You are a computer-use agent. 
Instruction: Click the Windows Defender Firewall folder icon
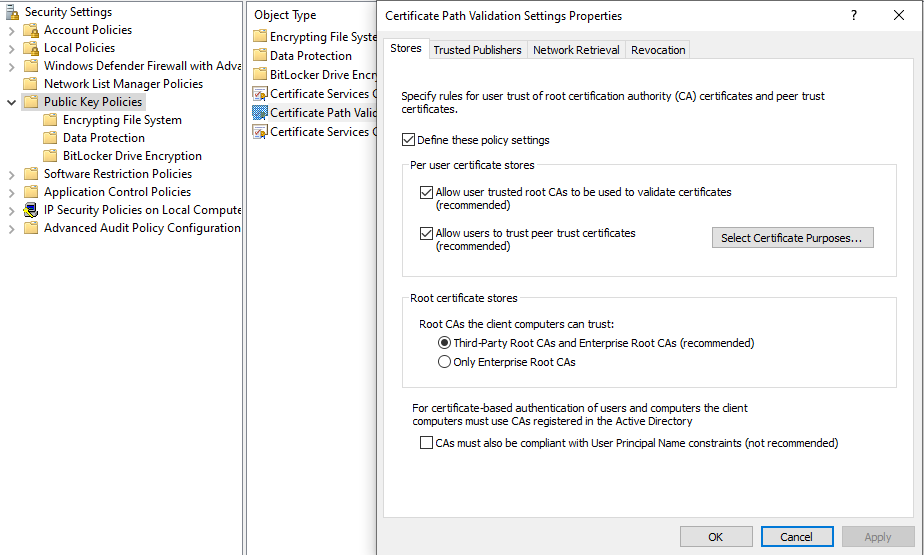[x=31, y=66]
